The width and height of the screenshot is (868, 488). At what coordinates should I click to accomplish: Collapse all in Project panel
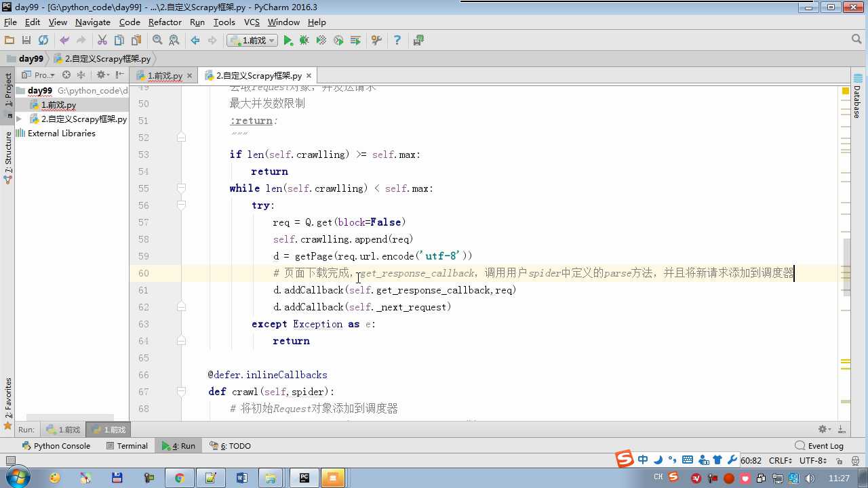click(x=81, y=75)
